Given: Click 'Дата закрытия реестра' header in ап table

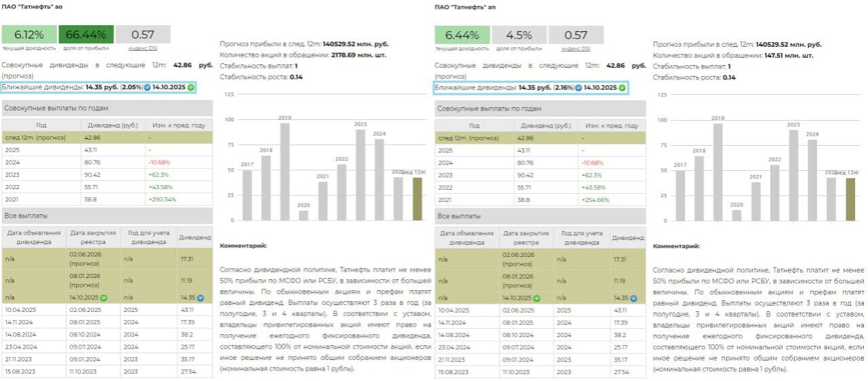Looking at the screenshot, I should click(526, 237).
